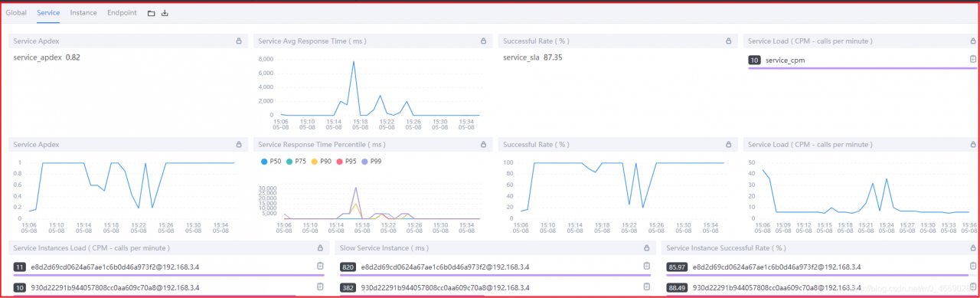980x298 pixels.
Task: Click the peak on Service Avg Response Time chart
Action: (353, 62)
